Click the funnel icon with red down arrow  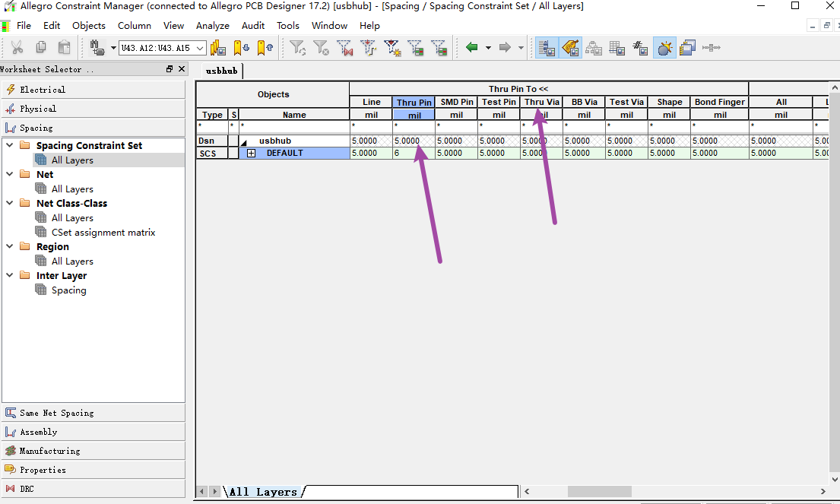point(369,48)
